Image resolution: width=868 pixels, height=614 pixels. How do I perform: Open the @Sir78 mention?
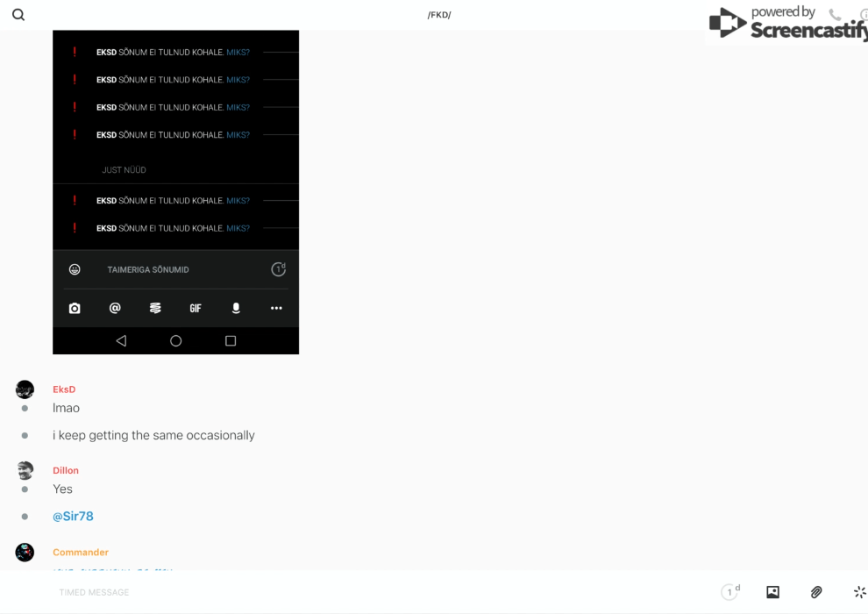pyautogui.click(x=73, y=517)
